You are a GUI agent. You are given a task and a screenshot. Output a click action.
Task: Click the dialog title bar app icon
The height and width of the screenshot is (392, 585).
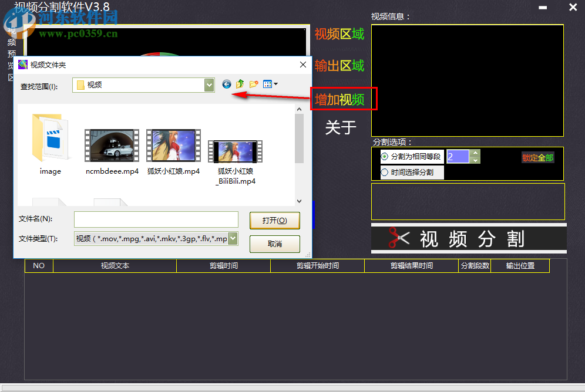click(x=23, y=65)
